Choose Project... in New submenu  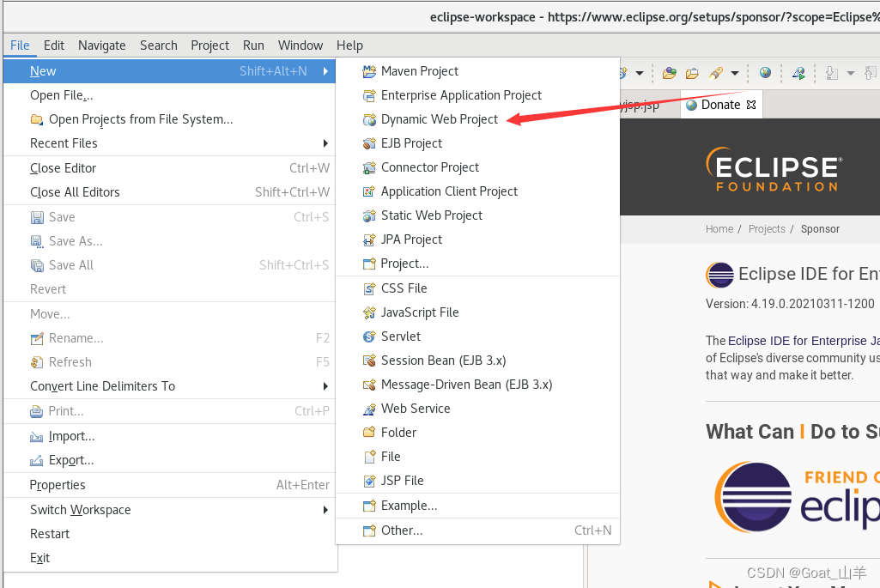tap(477, 264)
